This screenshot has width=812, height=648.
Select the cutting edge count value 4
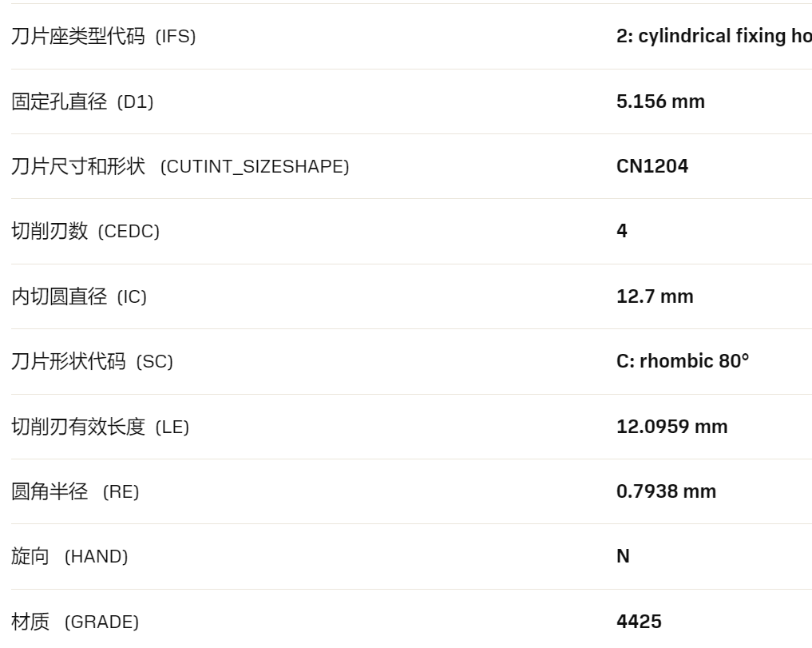point(622,231)
